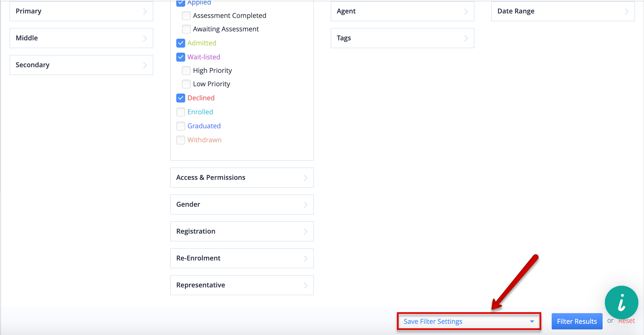Expand the Access & Permissions section
This screenshot has width=644, height=335.
(242, 178)
